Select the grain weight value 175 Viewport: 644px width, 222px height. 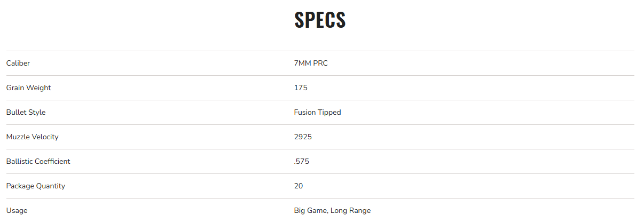(x=301, y=88)
